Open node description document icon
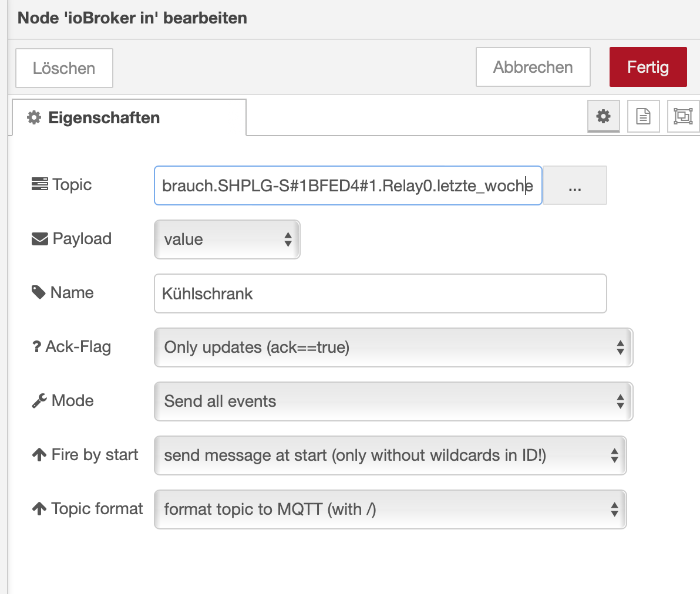This screenshot has width=700, height=594. coord(643,116)
